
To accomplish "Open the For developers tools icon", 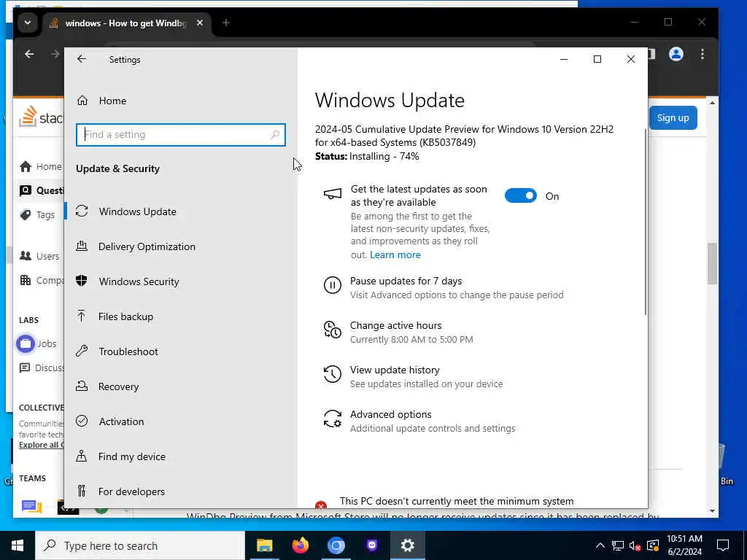I will click(82, 491).
